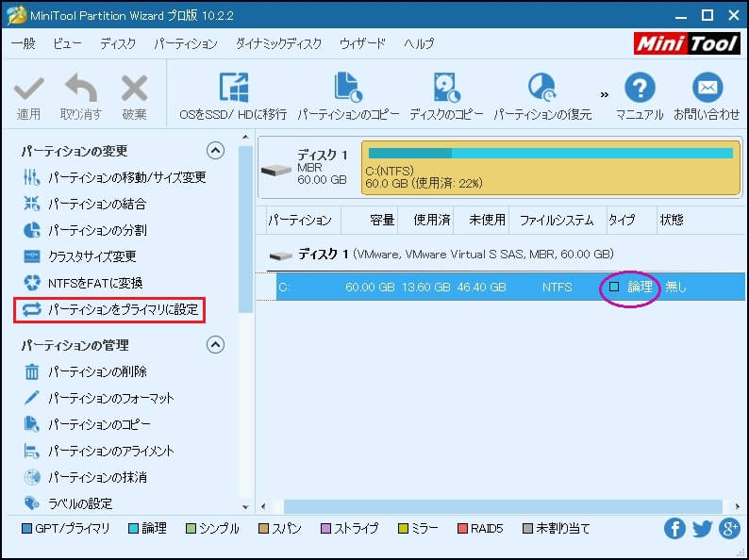Select パーティションの削除 trash option

point(85,371)
